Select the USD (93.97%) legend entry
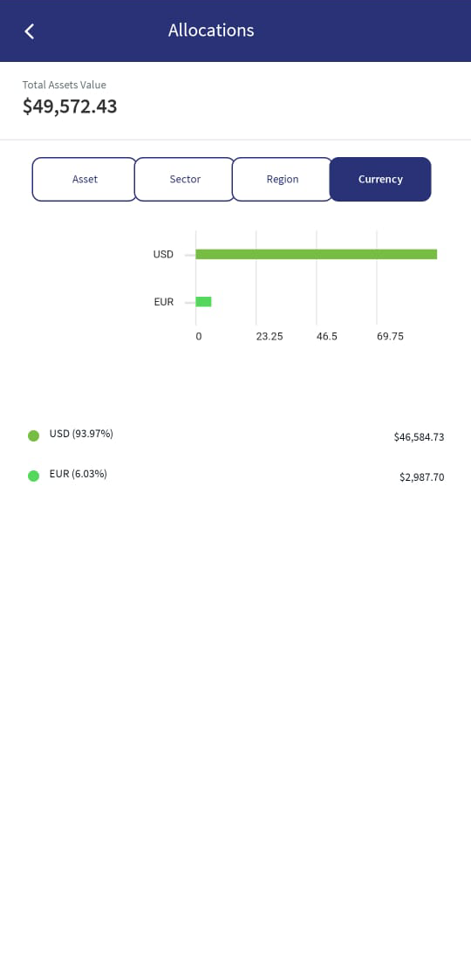 (x=81, y=434)
